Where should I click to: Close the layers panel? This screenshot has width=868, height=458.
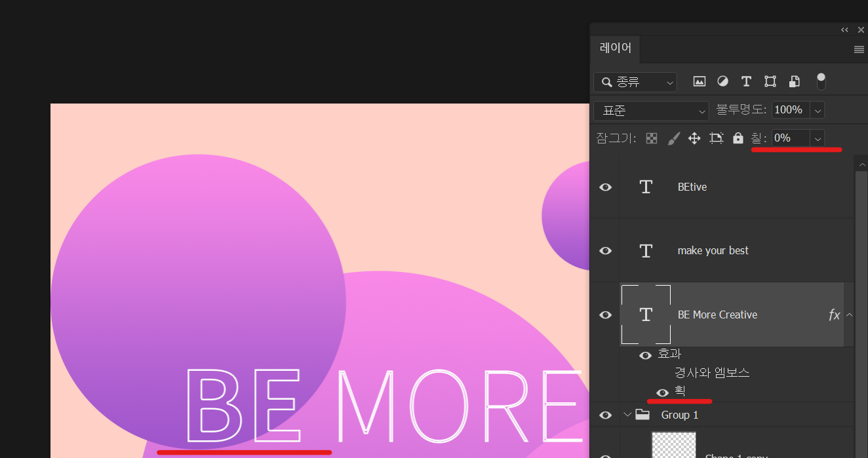click(861, 30)
